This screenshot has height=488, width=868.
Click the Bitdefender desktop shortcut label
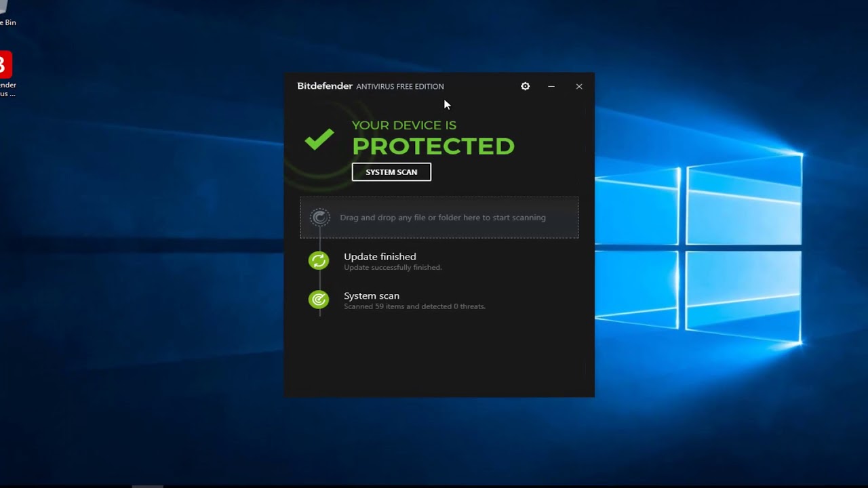[7, 89]
